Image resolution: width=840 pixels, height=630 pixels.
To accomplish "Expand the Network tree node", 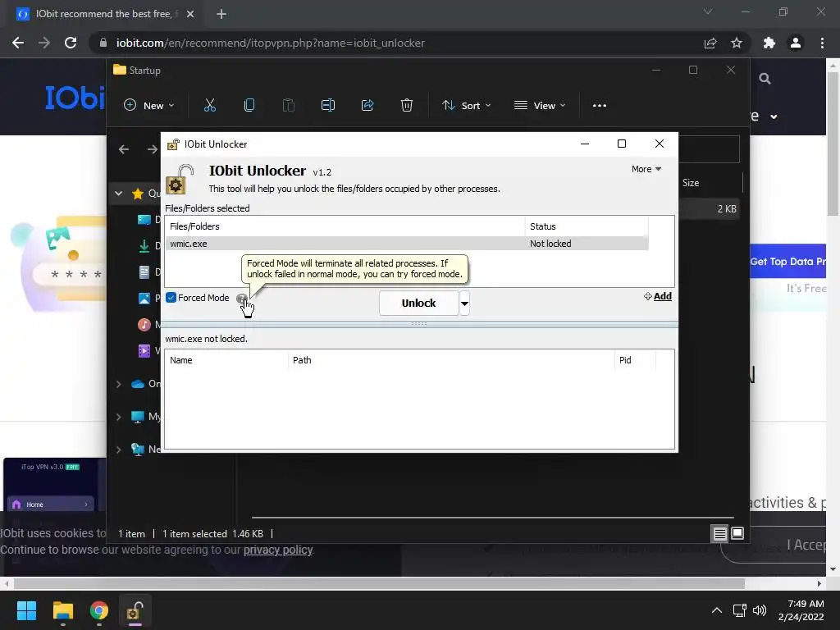I will [118, 450].
